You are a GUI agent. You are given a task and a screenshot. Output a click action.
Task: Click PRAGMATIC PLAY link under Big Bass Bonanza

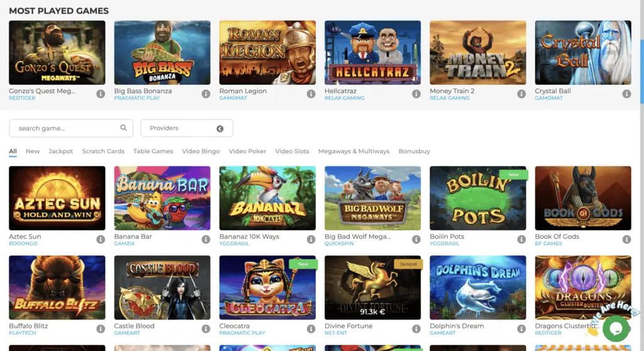(x=136, y=98)
